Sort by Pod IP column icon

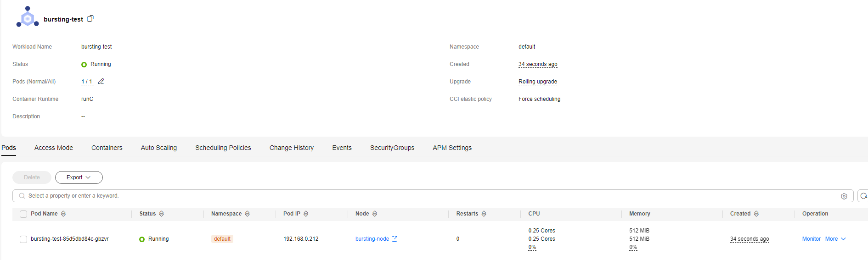tap(306, 214)
